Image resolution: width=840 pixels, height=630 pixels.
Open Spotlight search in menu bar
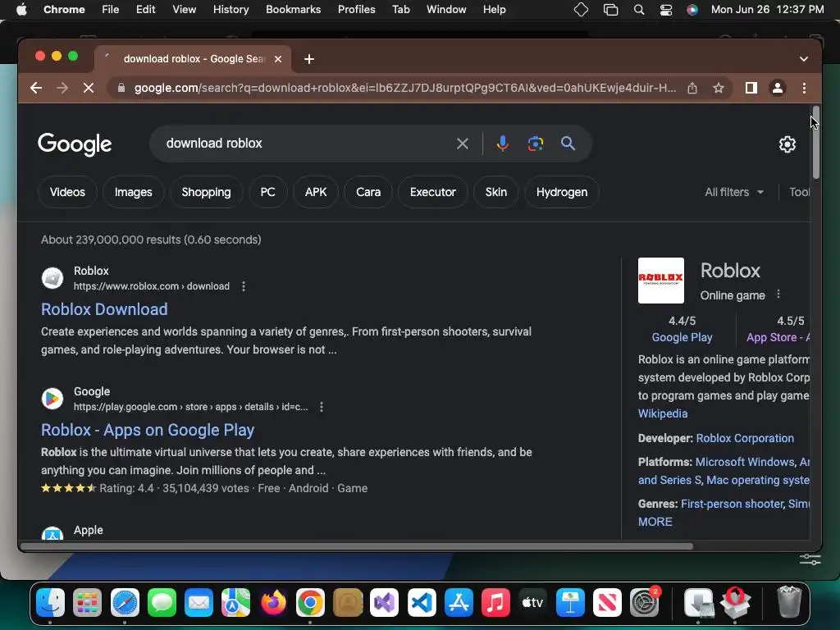pyautogui.click(x=638, y=10)
